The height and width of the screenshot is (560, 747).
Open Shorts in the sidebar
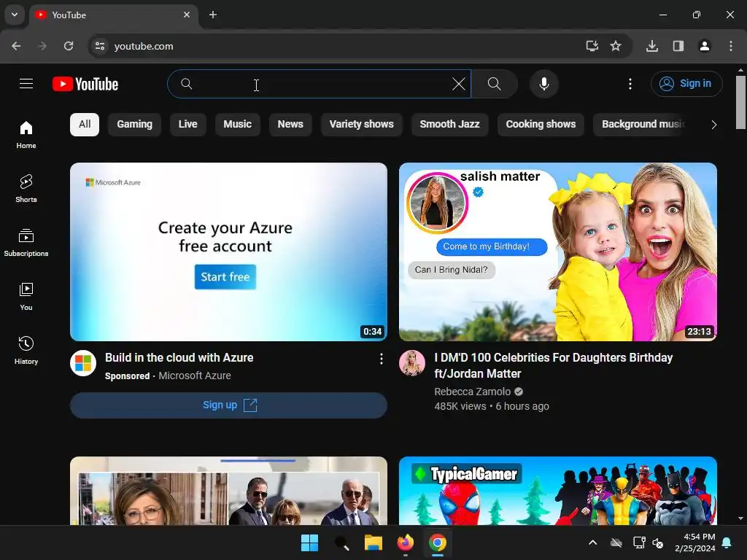[x=26, y=189]
